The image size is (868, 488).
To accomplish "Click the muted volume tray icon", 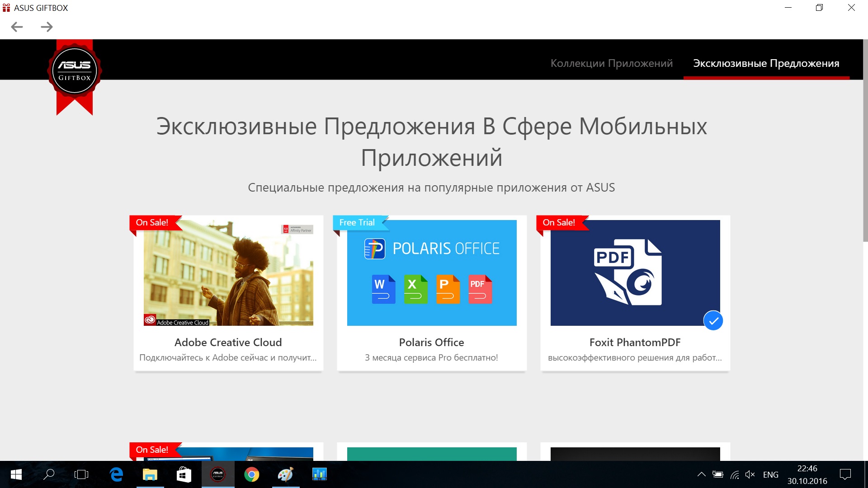I will pos(750,474).
